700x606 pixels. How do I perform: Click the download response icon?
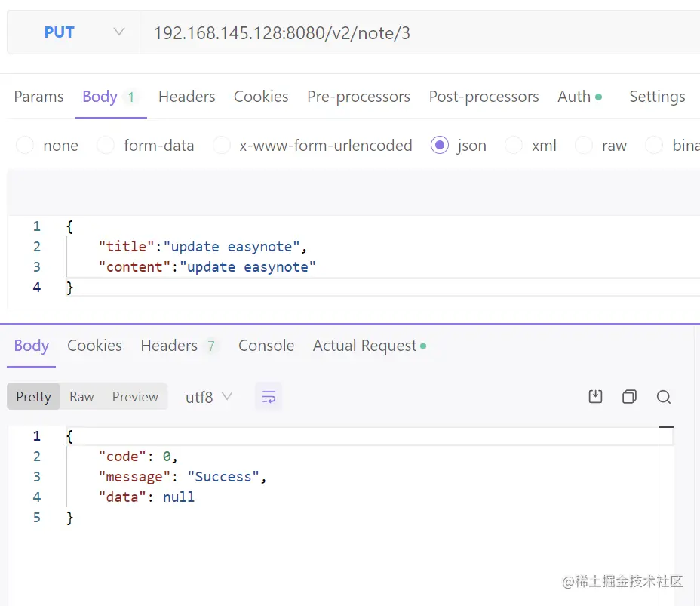point(595,397)
